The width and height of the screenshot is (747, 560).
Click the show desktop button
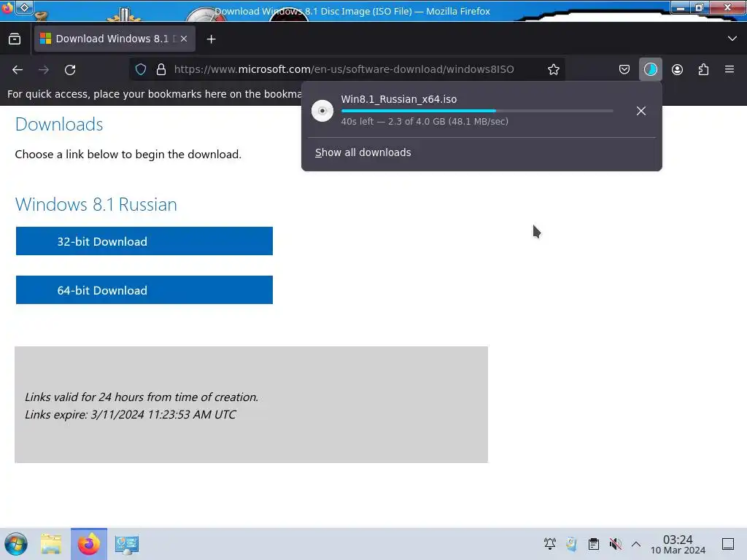pos(728,544)
